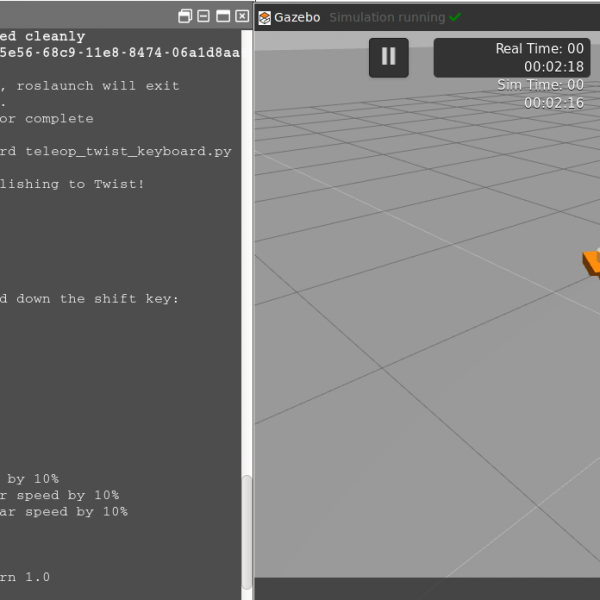Screen dimensions: 600x600
Task: Click the 'lishing to Twist!' terminal line
Action: point(72,184)
